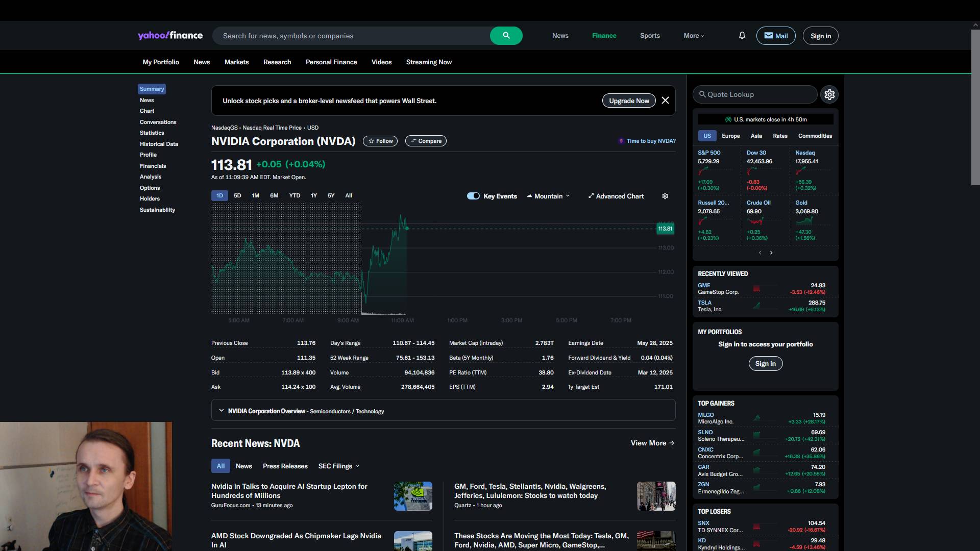Image resolution: width=980 pixels, height=551 pixels.
Task: Select the YTD chart range
Action: [295, 196]
